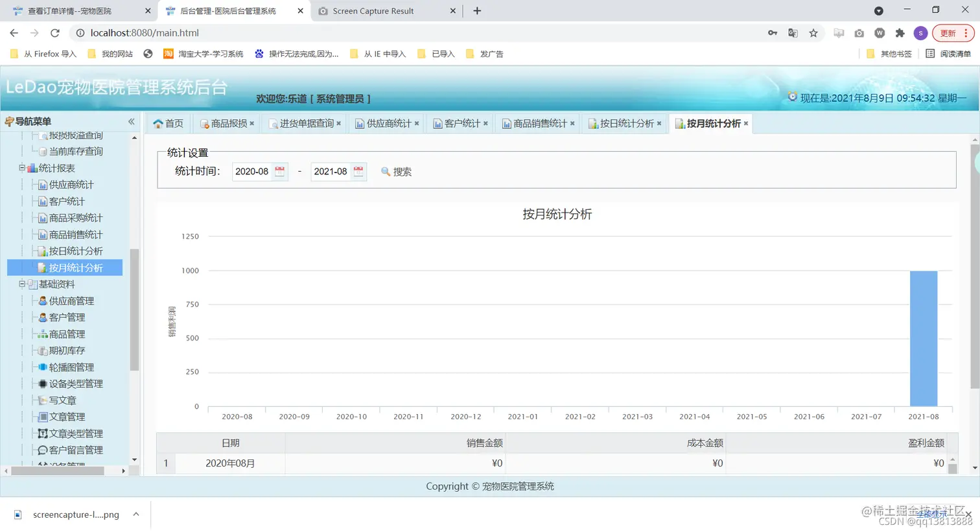Collapse the navigation menu with the « control
This screenshot has width=980, height=532.
[x=130, y=121]
